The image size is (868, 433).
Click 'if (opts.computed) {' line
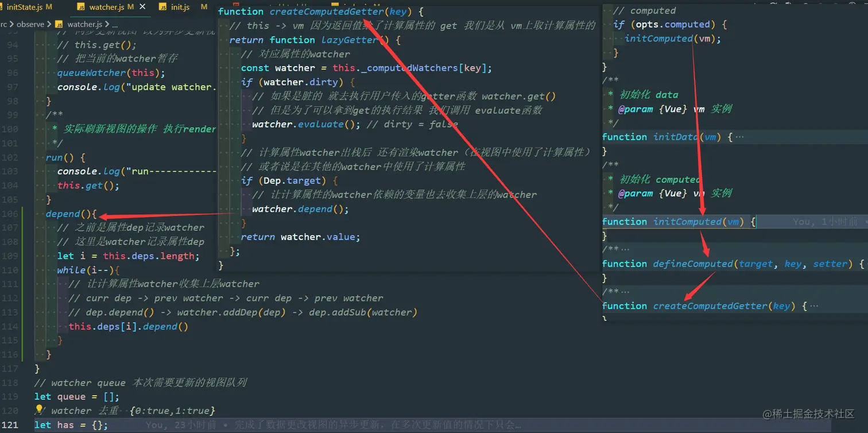click(x=671, y=25)
